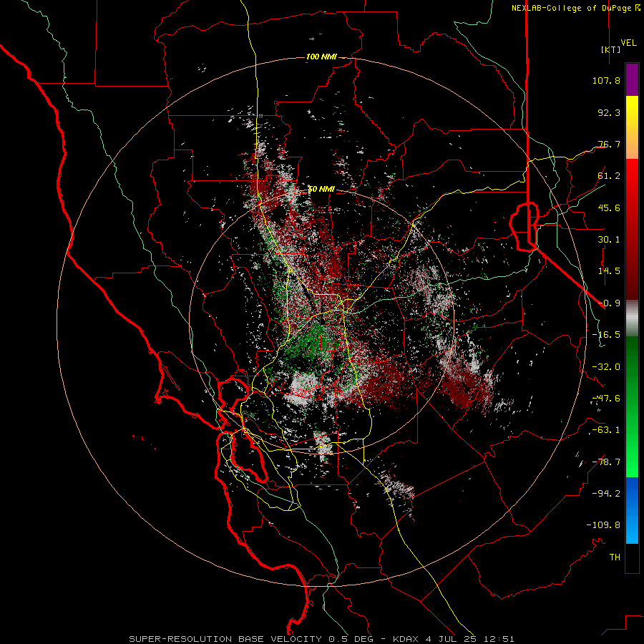Click the gray near-zero segment of color bar

[x=632, y=318]
